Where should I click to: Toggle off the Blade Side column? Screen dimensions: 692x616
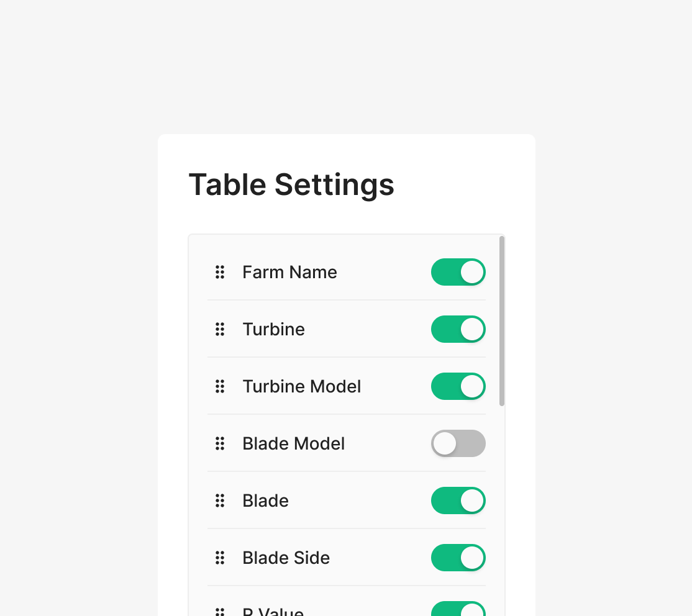pyautogui.click(x=458, y=558)
